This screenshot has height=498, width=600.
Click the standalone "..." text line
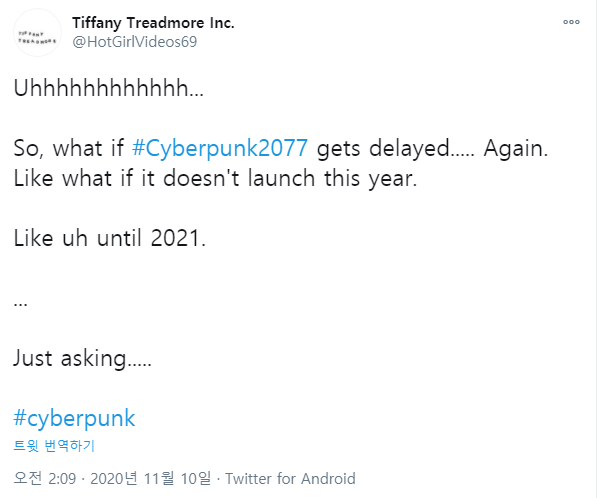tap(21, 301)
